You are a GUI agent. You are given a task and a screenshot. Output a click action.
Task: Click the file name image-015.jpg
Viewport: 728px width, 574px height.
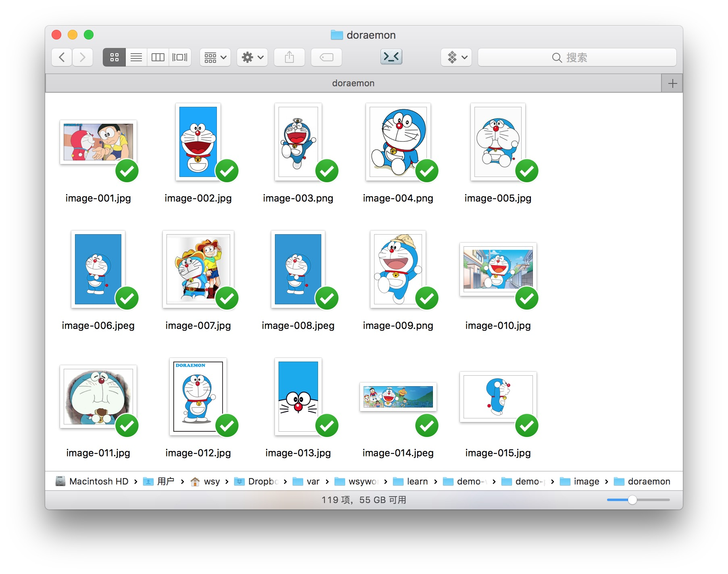coord(498,453)
